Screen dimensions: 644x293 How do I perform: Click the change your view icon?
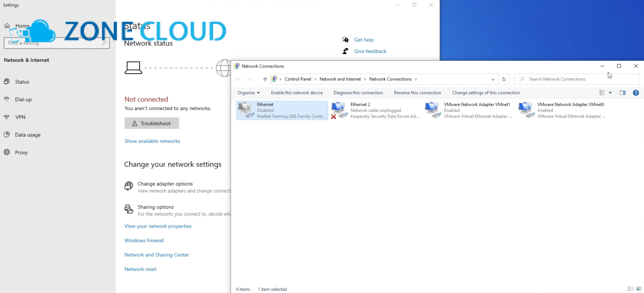tap(602, 93)
